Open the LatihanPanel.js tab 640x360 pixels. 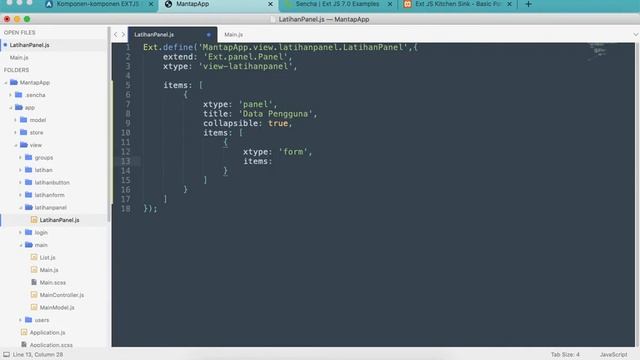(x=154, y=35)
